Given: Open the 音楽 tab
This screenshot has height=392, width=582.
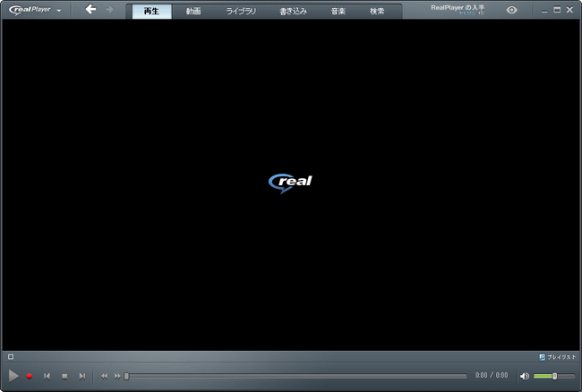Looking at the screenshot, I should pos(338,12).
